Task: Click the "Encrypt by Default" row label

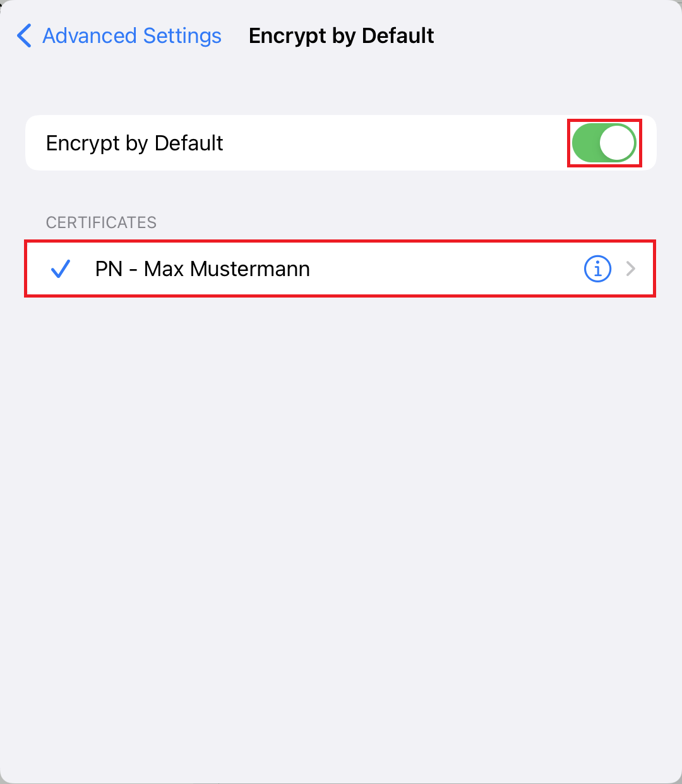Action: pos(135,143)
